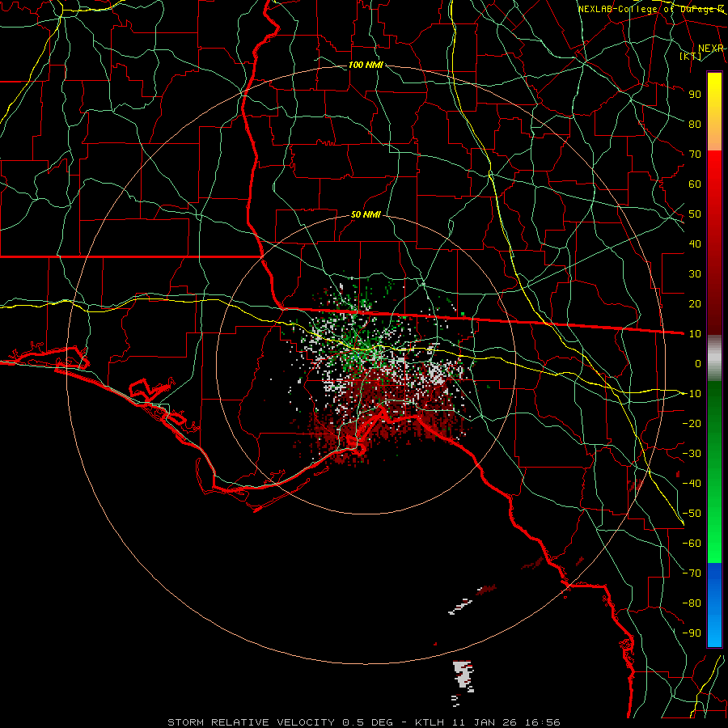
Task: Select the 90 value on velocity scale
Action: (695, 95)
